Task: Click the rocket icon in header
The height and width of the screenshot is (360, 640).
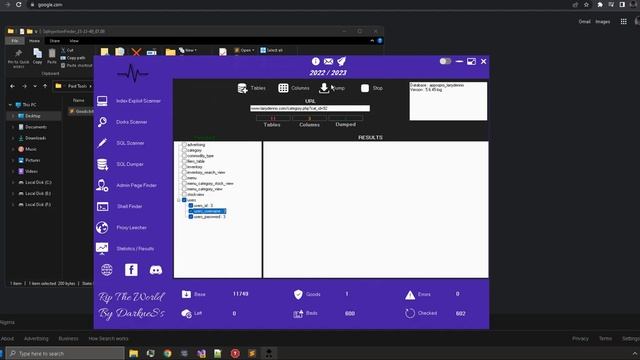Action: pyautogui.click(x=341, y=61)
